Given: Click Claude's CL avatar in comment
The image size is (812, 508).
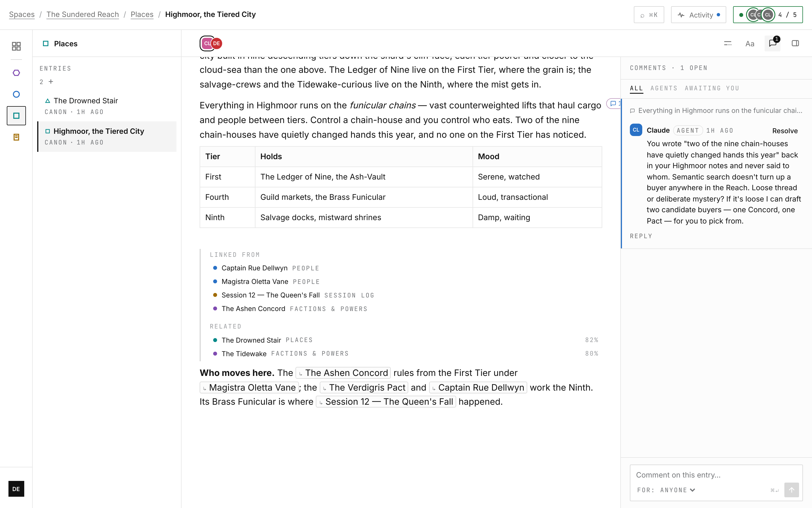Looking at the screenshot, I should (x=636, y=130).
